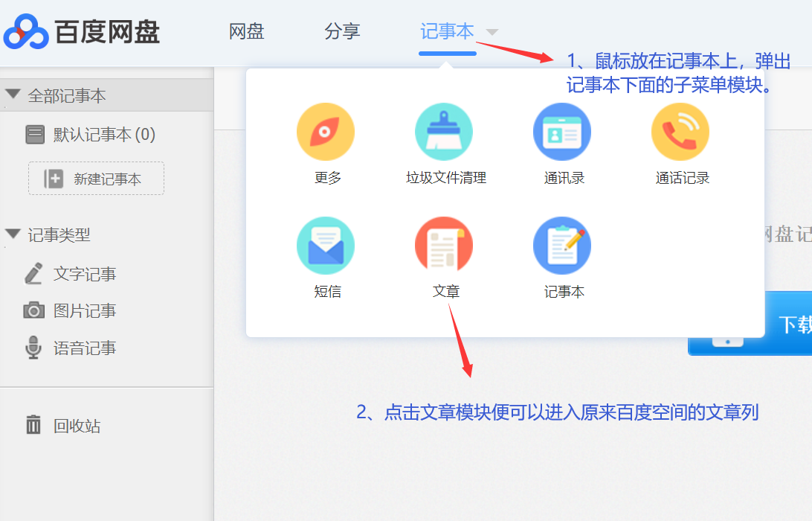The image size is (812, 521).
Task: Switch to the 分享 tab
Action: 342,31
